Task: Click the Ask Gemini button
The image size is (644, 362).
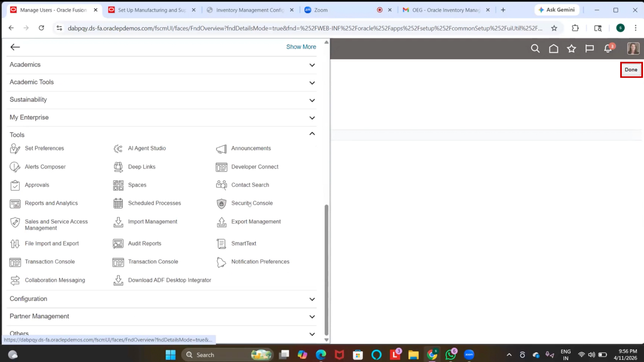Action: coord(557,10)
